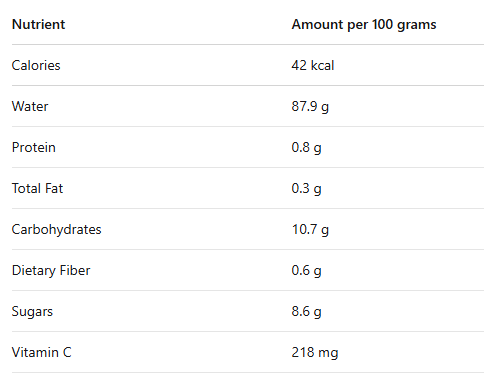
Task: Click the 10.7 g carbohydrates value
Action: point(310,230)
